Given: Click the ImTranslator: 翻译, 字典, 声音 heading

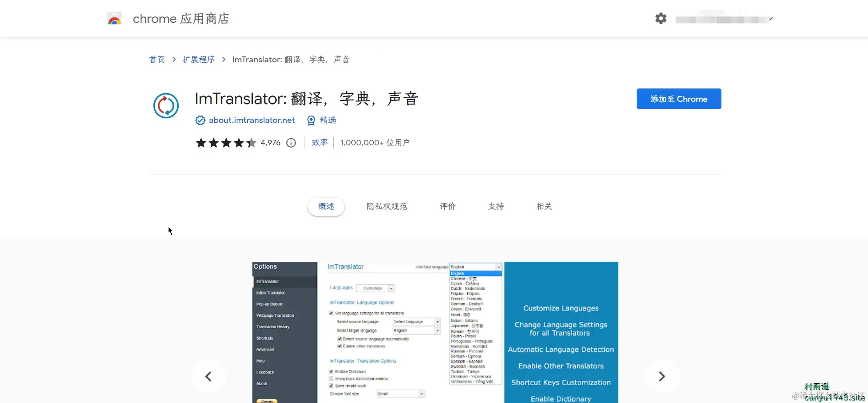Looking at the screenshot, I should pos(306,99).
